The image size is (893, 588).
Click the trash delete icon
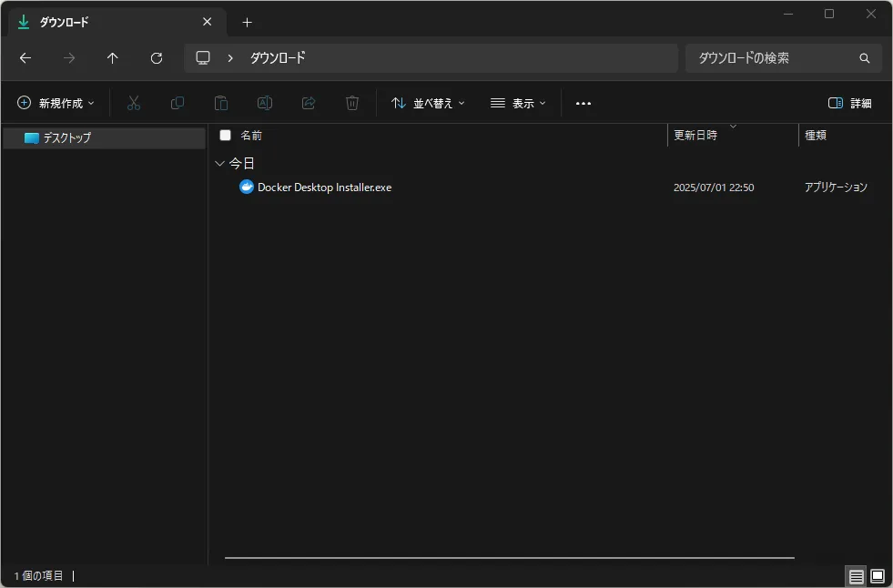[352, 103]
